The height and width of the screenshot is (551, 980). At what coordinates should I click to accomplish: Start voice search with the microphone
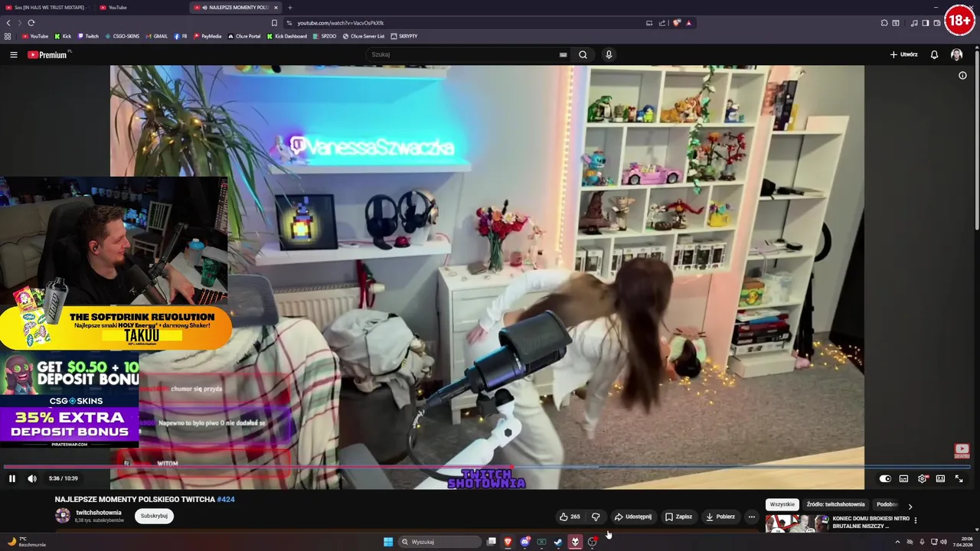pyautogui.click(x=609, y=54)
